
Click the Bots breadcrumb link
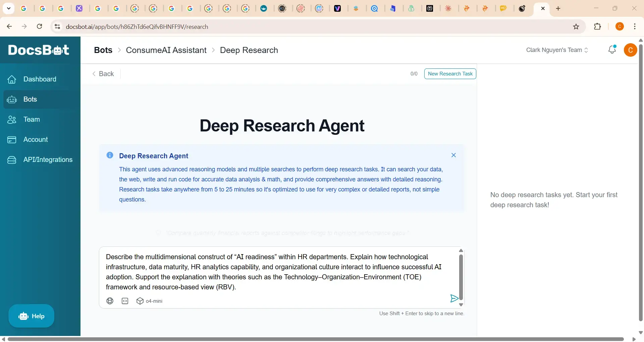click(x=103, y=50)
